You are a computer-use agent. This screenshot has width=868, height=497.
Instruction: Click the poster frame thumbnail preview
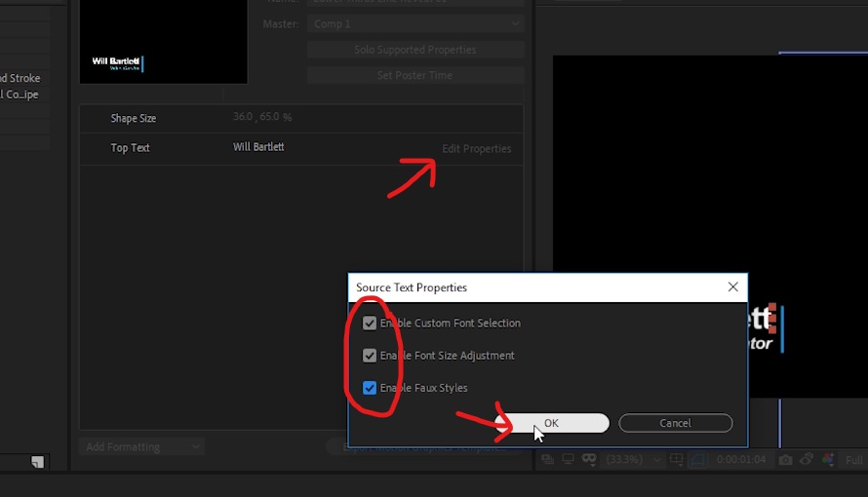pos(163,42)
